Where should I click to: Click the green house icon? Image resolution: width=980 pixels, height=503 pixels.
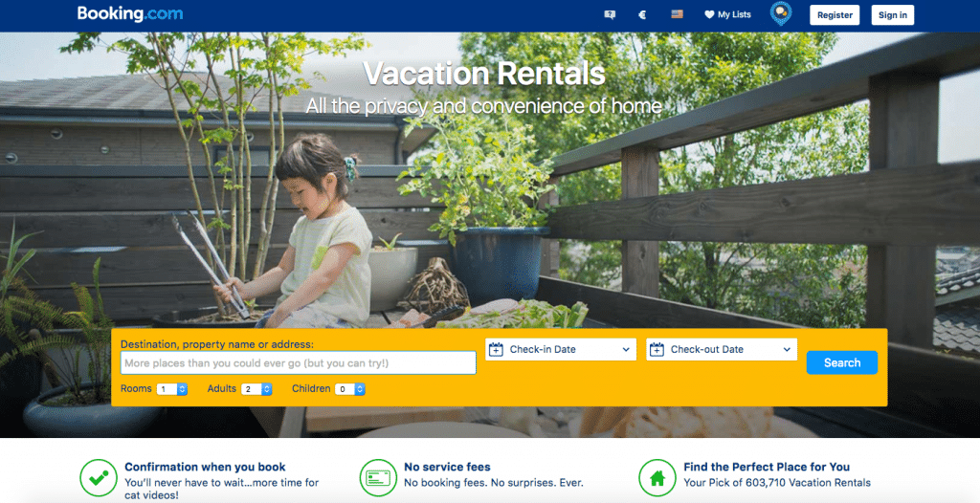[657, 478]
